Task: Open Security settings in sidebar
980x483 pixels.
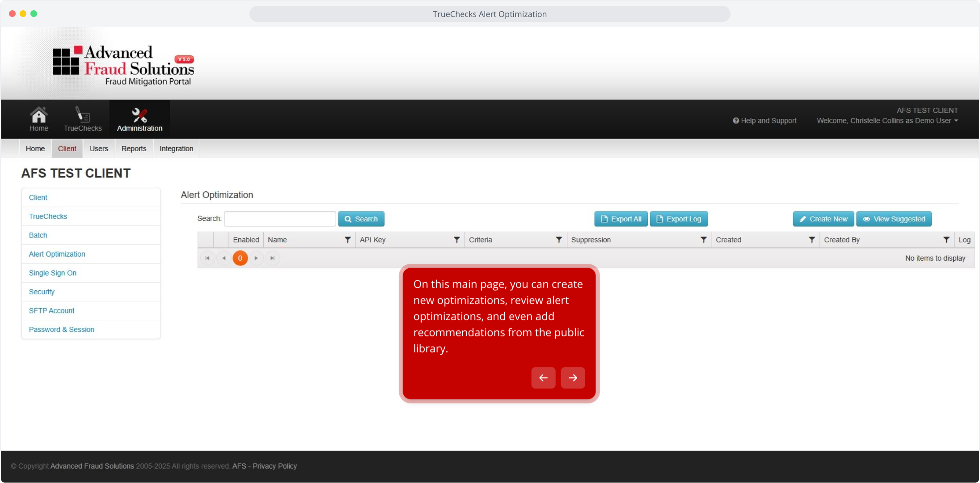Action: 91,292
